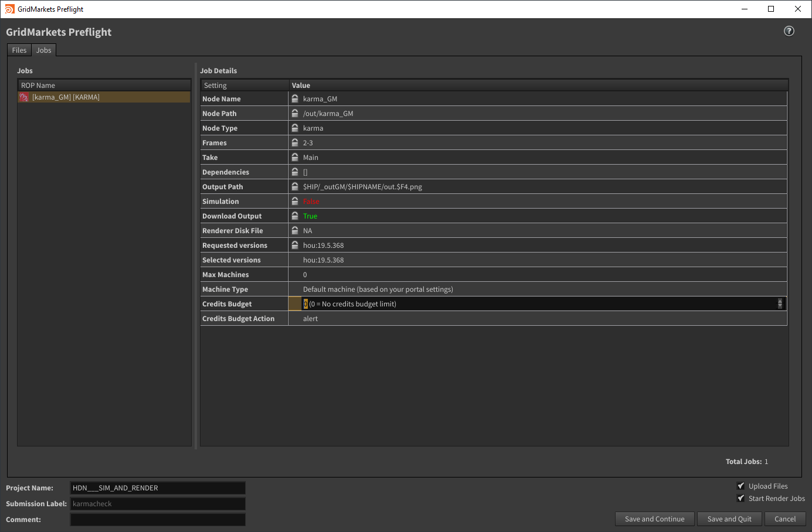Click the Karma icon beside karma_GM job
The width and height of the screenshot is (812, 532).
[x=24, y=97]
